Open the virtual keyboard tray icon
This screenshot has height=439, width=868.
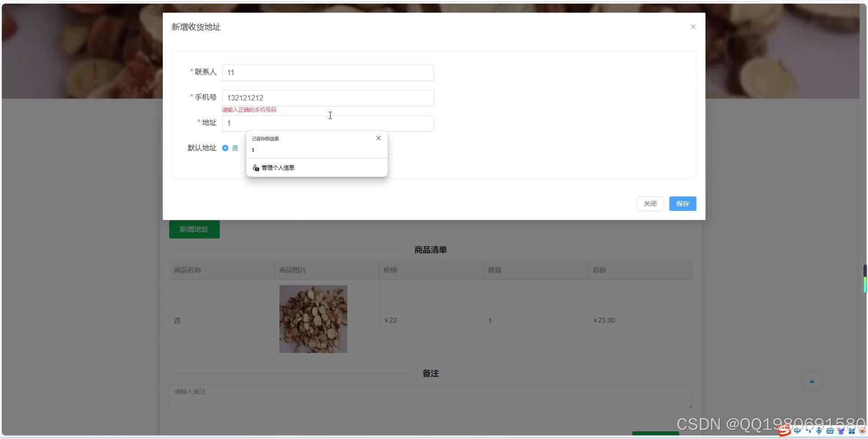click(830, 431)
